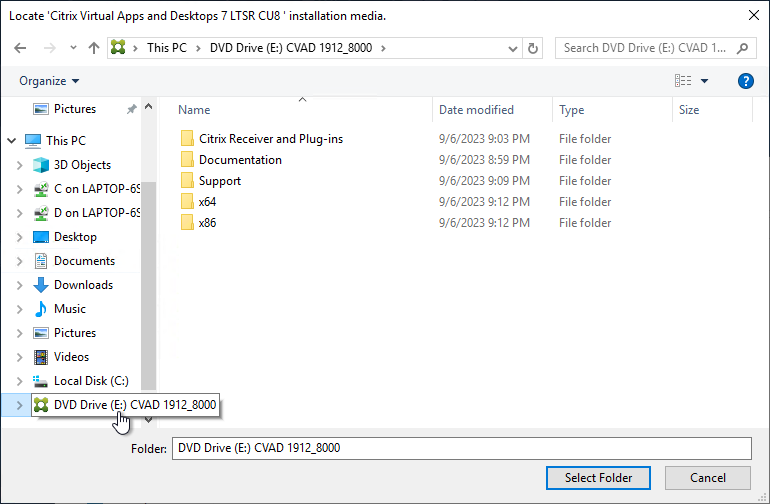Select Music in navigation pane
Screen dimensions: 770x504
coord(70,309)
